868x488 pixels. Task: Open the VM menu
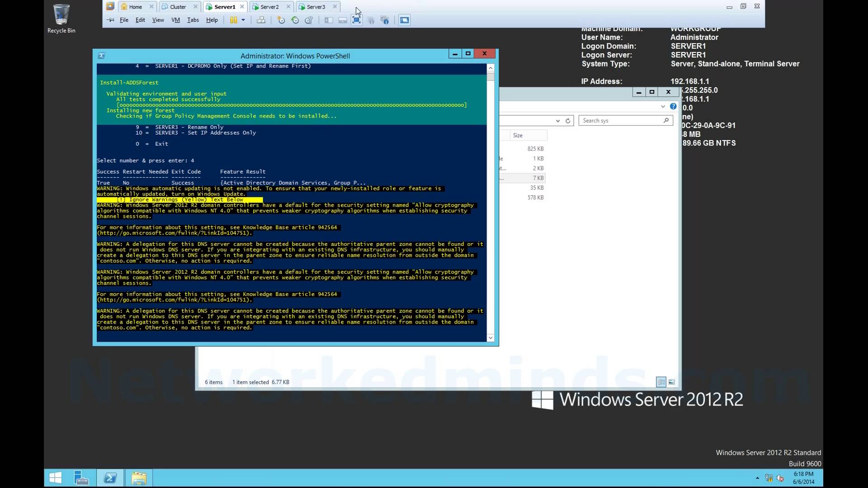(x=175, y=20)
